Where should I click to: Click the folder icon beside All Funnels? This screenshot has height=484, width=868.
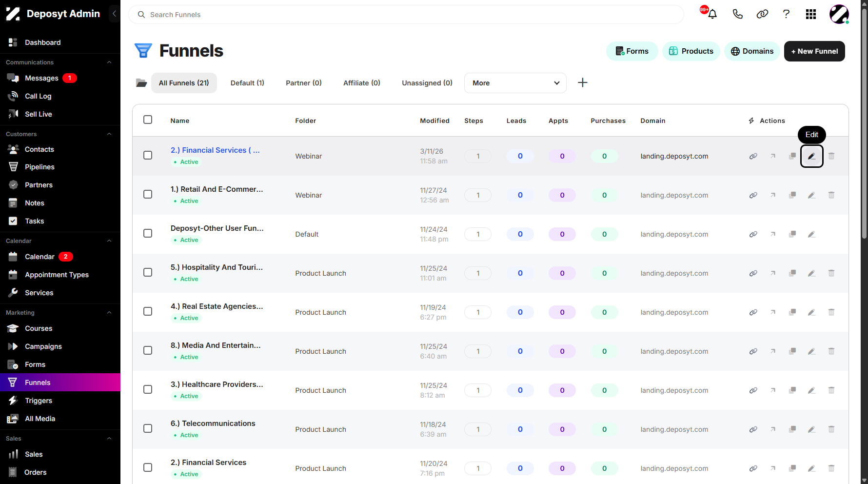point(141,83)
